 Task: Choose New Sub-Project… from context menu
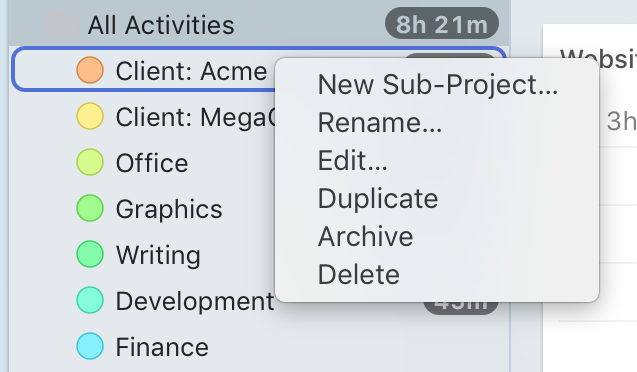437,84
